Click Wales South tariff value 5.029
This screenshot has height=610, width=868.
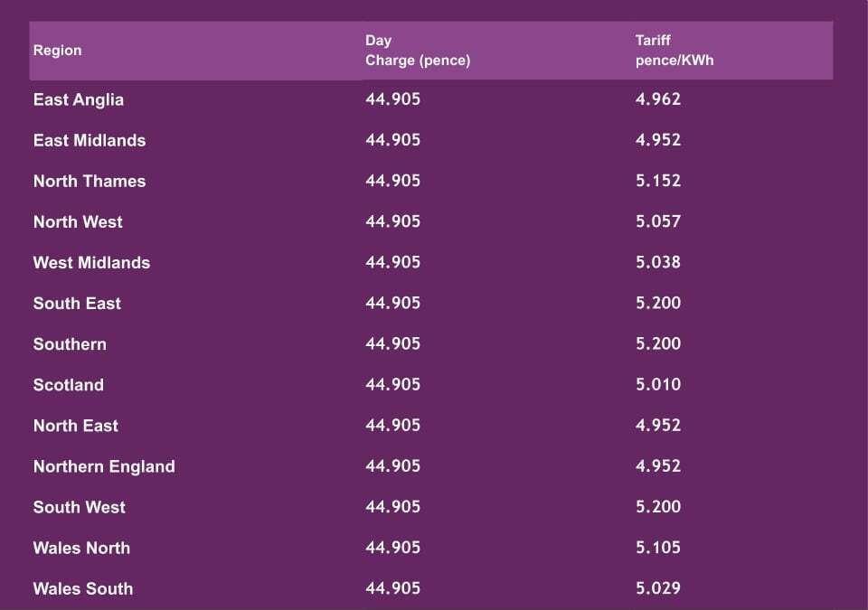[x=658, y=588]
